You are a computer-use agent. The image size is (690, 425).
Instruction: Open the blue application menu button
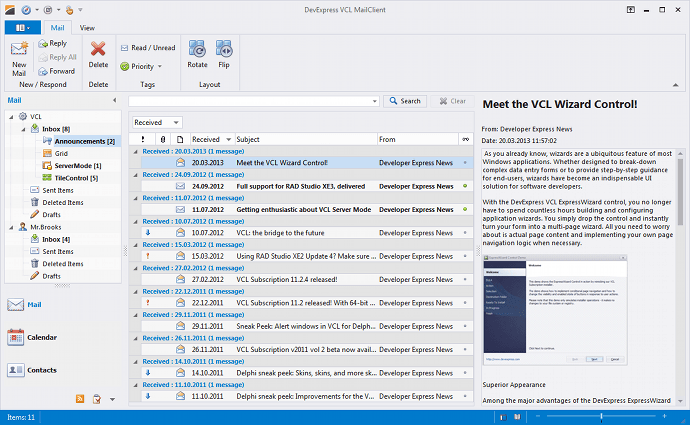click(23, 28)
